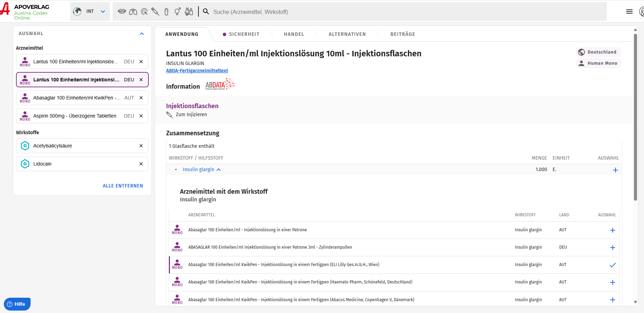Click the Deutschland country badge

click(x=598, y=52)
